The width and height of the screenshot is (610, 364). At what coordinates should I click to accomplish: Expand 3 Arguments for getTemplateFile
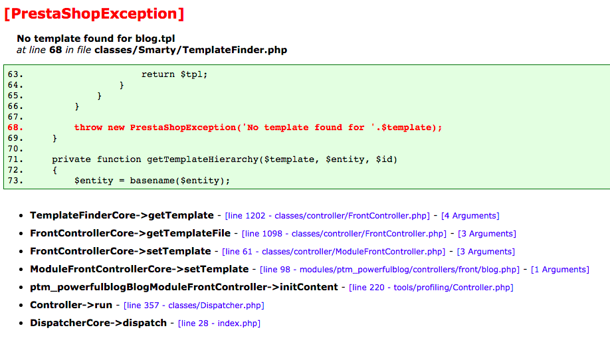pos(487,234)
